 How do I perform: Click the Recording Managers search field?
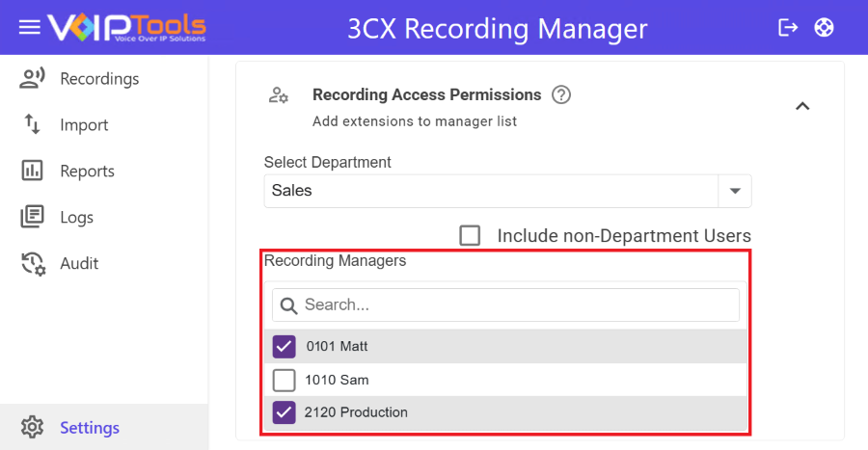pyautogui.click(x=516, y=305)
